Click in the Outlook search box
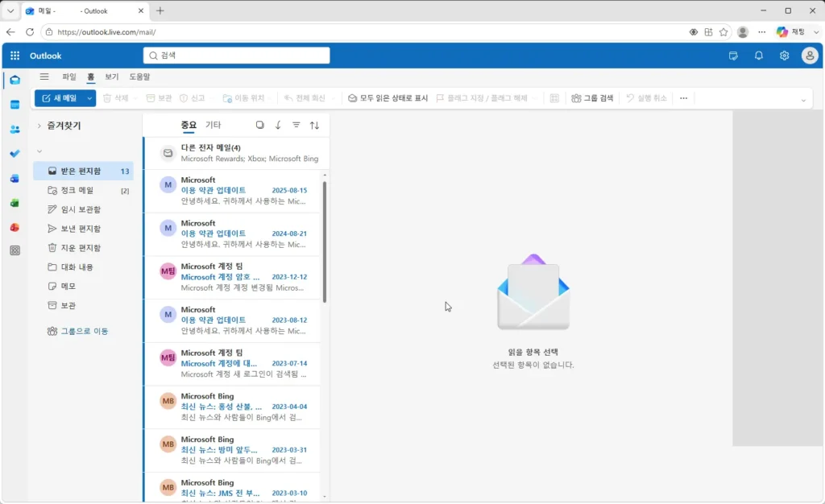Screen dimensions: 825x504 click(236, 56)
